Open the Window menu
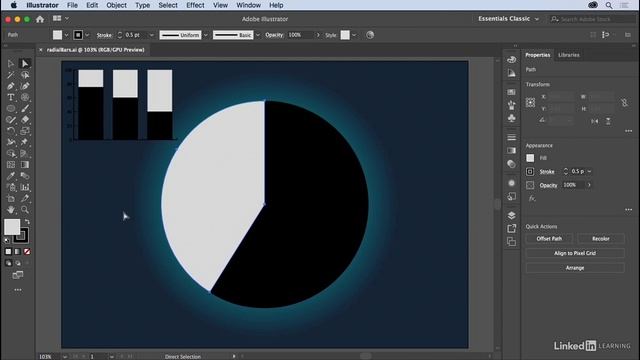This screenshot has width=640, height=360. (249, 5)
